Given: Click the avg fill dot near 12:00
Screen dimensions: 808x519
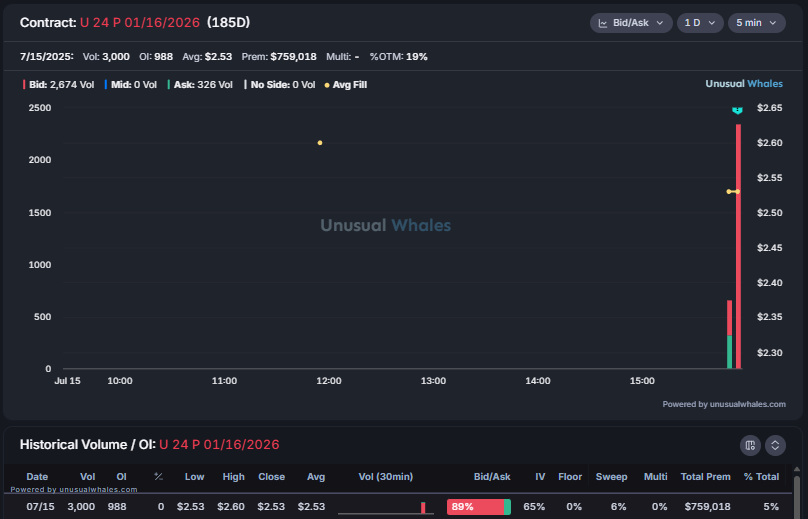Looking at the screenshot, I should click(x=320, y=143).
